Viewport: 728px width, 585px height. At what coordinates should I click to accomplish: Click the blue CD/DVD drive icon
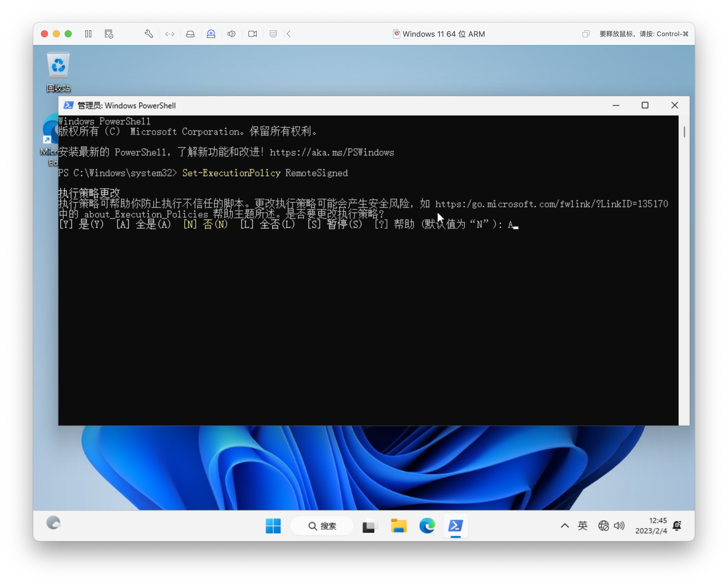tap(211, 34)
